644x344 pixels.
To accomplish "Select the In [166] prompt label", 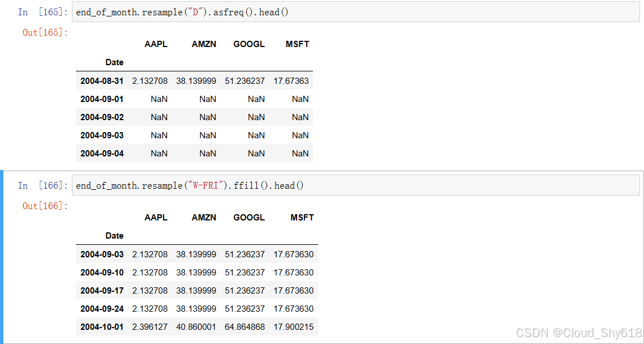I will [x=42, y=186].
